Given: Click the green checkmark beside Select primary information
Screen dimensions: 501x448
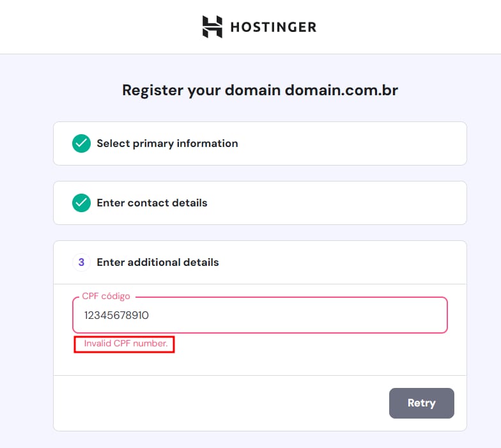Looking at the screenshot, I should [81, 144].
